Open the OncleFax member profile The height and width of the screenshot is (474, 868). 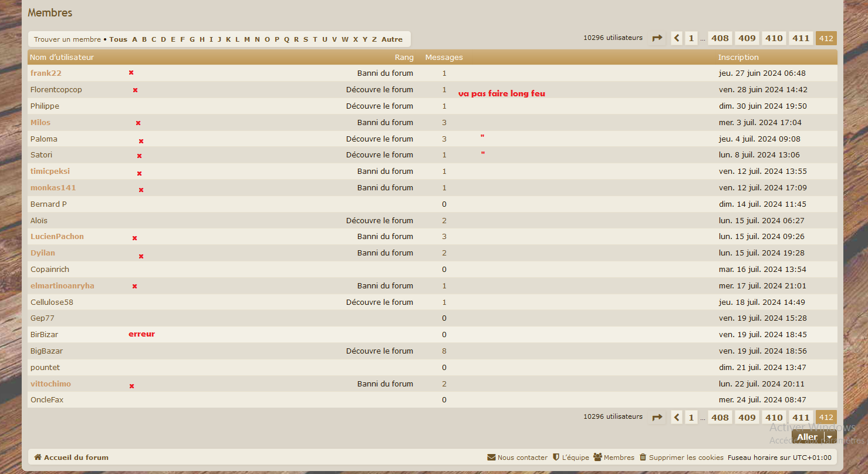(x=47, y=400)
